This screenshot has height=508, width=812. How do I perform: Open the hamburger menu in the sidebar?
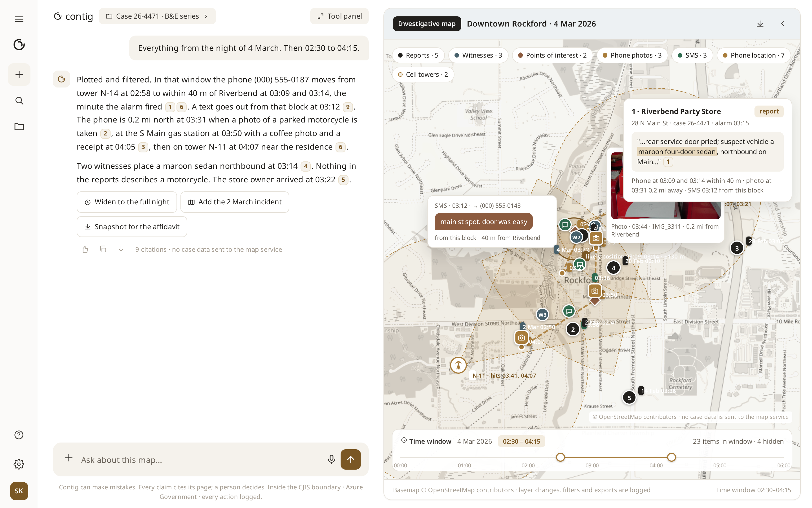(x=19, y=19)
